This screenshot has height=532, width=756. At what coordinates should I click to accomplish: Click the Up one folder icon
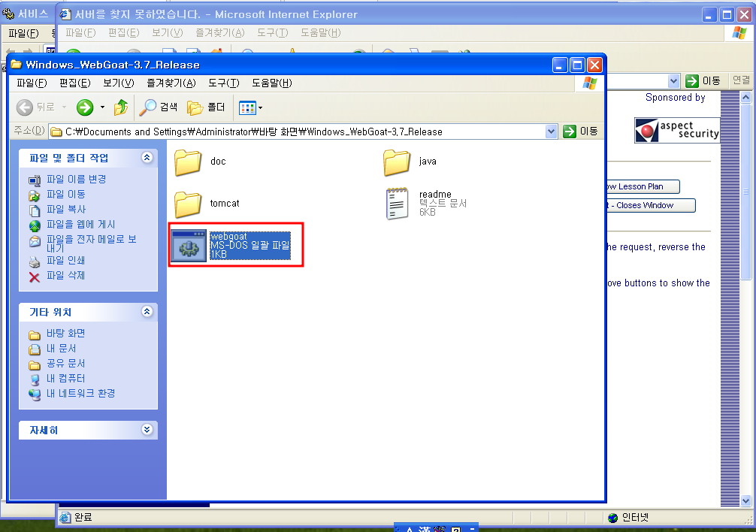(x=120, y=107)
